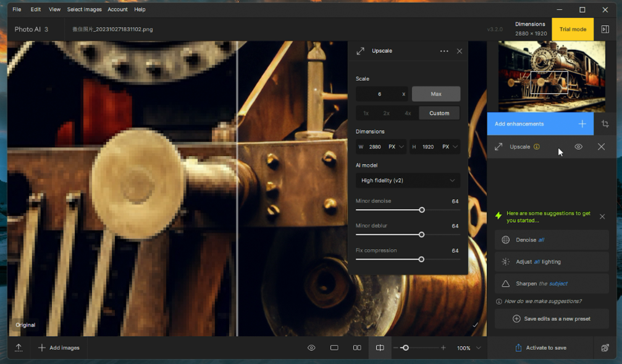The width and height of the screenshot is (622, 364).
Task: Toggle the Upscale enhancement visibility eye
Action: click(x=578, y=147)
